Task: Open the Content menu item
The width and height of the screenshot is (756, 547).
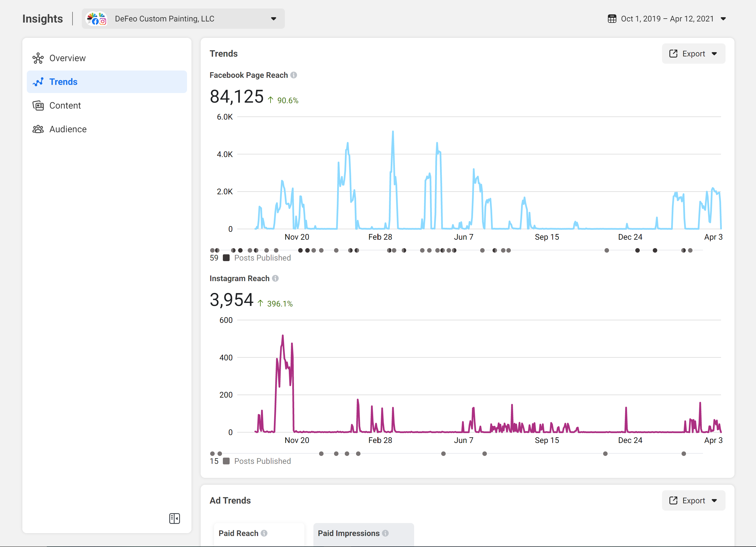Action: (107, 106)
